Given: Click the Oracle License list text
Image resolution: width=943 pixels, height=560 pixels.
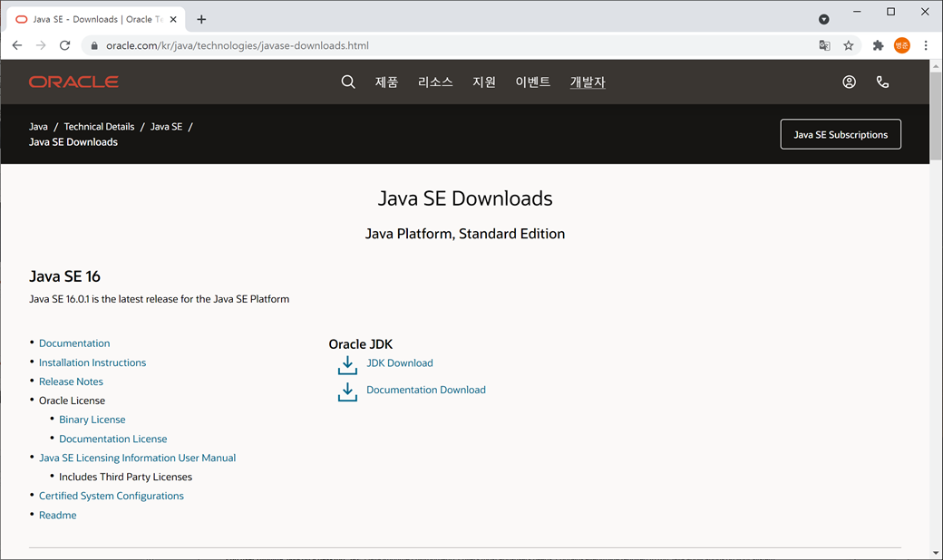Looking at the screenshot, I should tap(73, 401).
